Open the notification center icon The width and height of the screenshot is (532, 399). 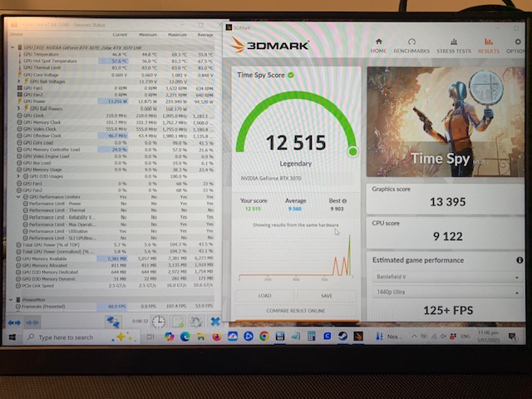[x=512, y=337]
